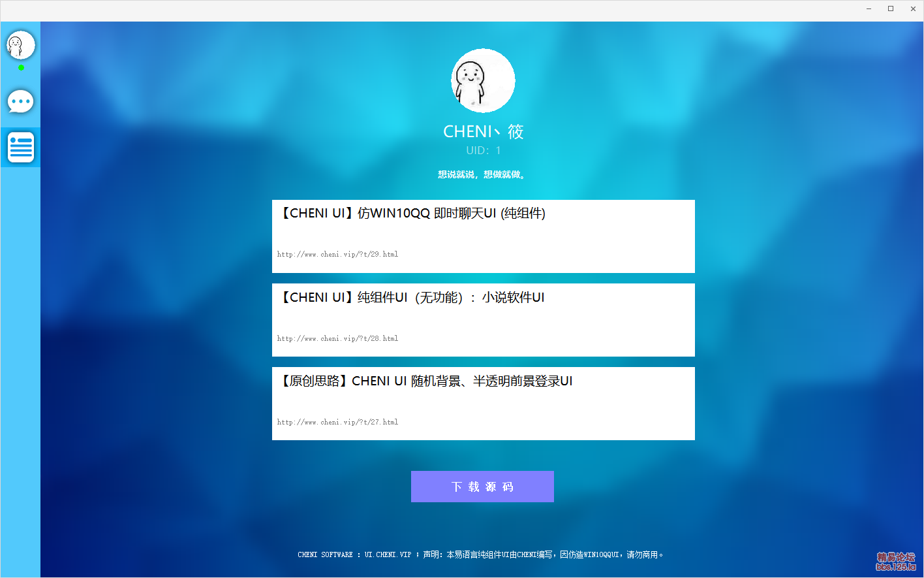This screenshot has height=578, width=924.
Task: Click the small avatar in the left sidebar
Action: tap(20, 45)
